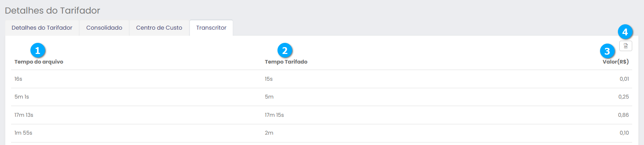Export the table to CSV file
Image resolution: width=644 pixels, height=145 pixels.
pyautogui.click(x=625, y=46)
